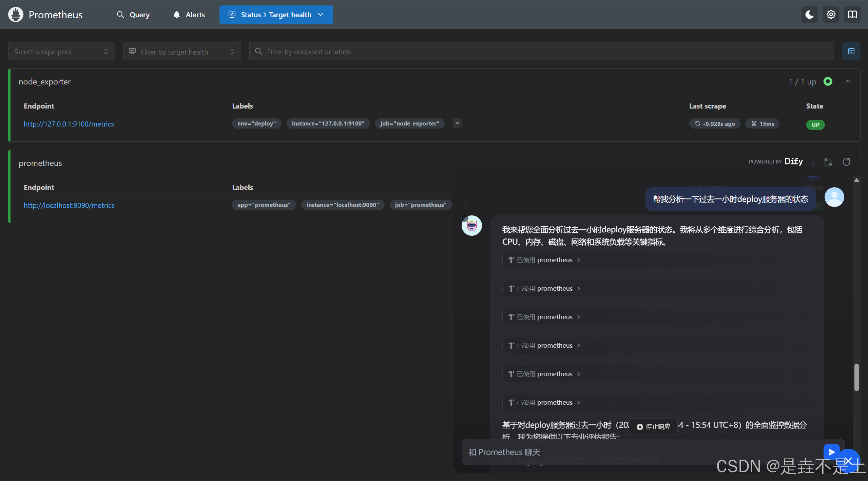The width and height of the screenshot is (868, 481).
Task: Click the chat panel scrollbar thumb
Action: pos(856,377)
